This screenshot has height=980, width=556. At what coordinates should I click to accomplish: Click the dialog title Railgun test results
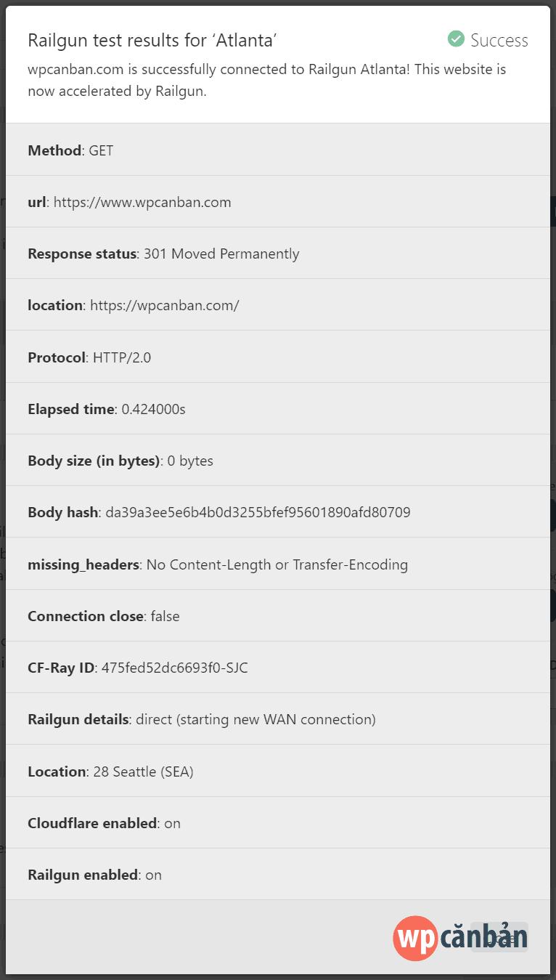[154, 40]
